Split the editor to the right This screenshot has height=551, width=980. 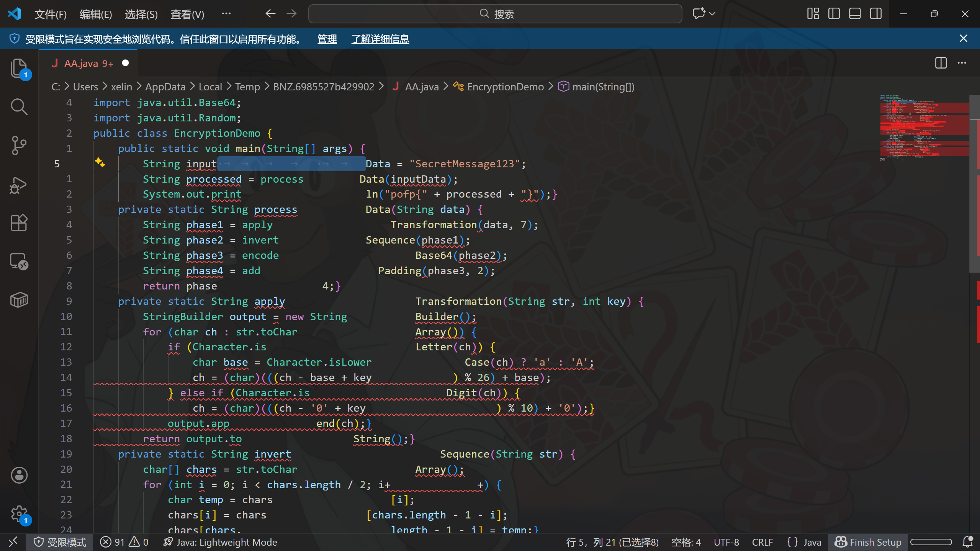[x=941, y=63]
